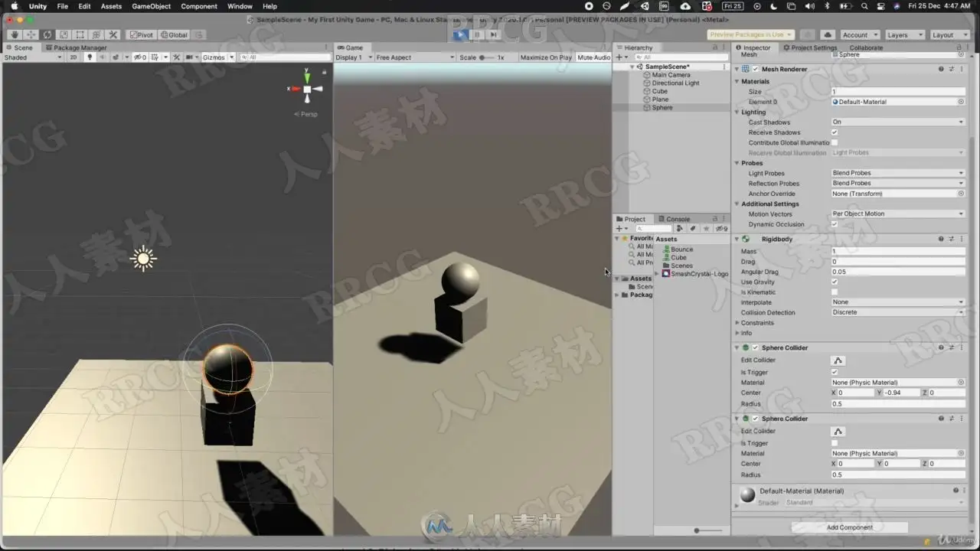Toggle Dynamic Occlusion checkbox
The image size is (980, 551).
(x=835, y=224)
